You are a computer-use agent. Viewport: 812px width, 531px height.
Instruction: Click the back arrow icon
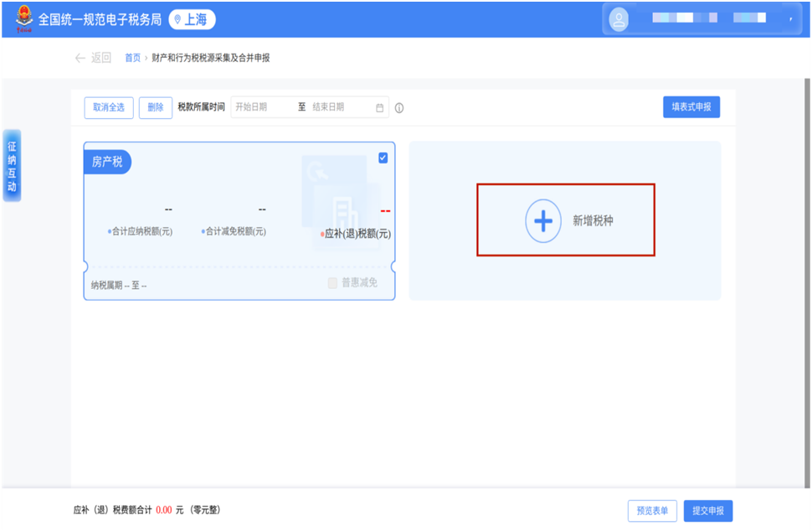click(x=80, y=58)
